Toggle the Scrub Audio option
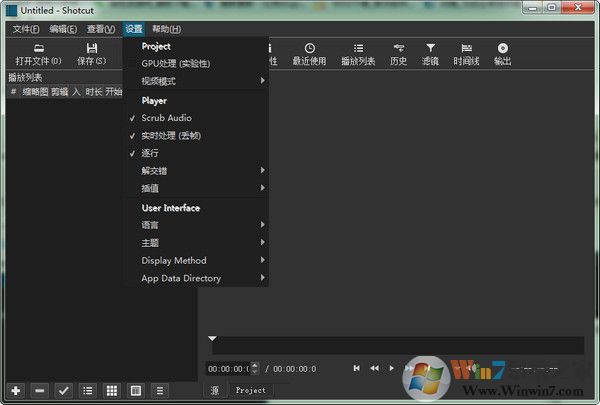This screenshot has height=405, width=600. (x=166, y=118)
